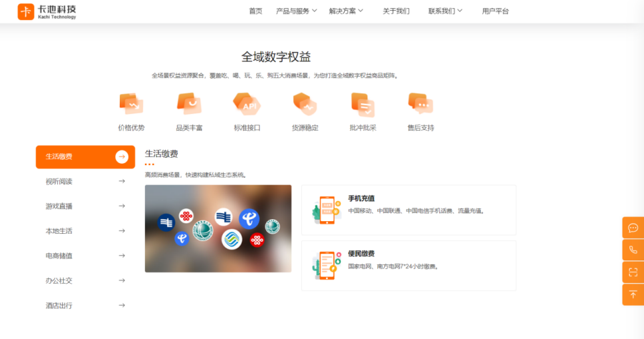Click the 批冲批采 feature icon
Screen dimensions: 644x339
(x=363, y=104)
